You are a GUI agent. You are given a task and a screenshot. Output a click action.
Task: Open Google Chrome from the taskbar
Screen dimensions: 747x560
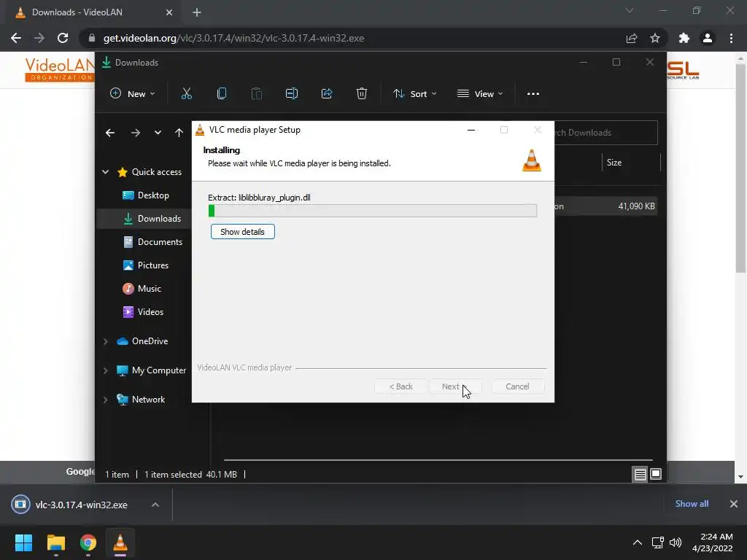pyautogui.click(x=88, y=542)
